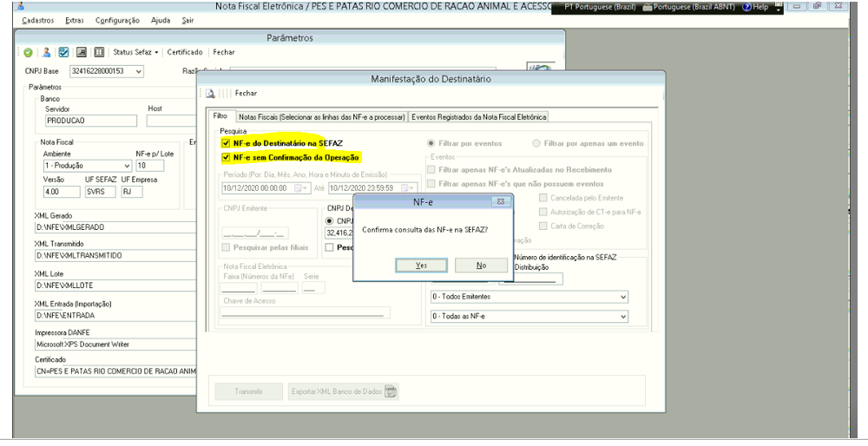This screenshot has height=446, width=868.
Task: Click the UF SEFAZ field showing SVRS
Action: [100, 192]
